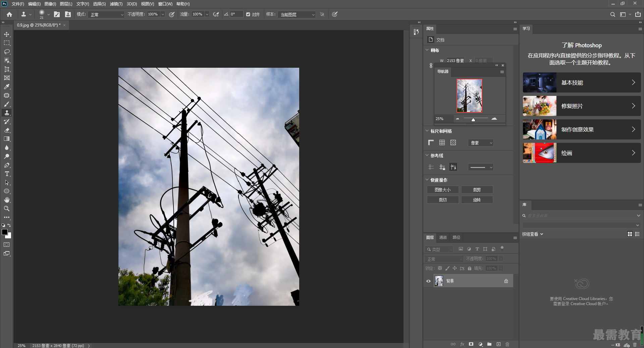Collapse the 画布 section

(427, 50)
